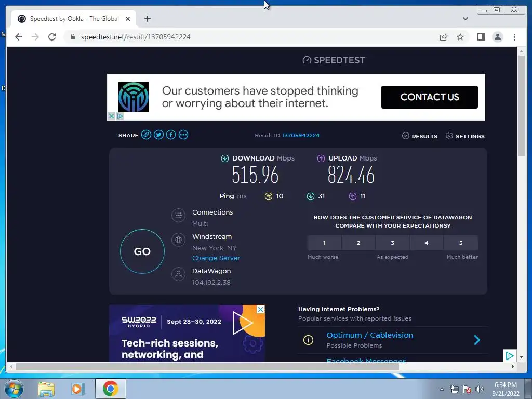Image resolution: width=532 pixels, height=399 pixels.
Task: Click Chrome taskbar icon
Action: (111, 389)
